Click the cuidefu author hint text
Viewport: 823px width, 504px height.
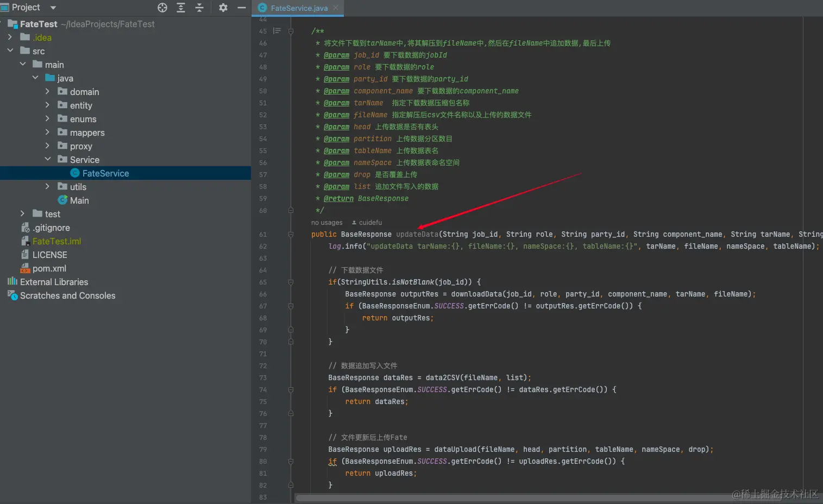click(370, 223)
